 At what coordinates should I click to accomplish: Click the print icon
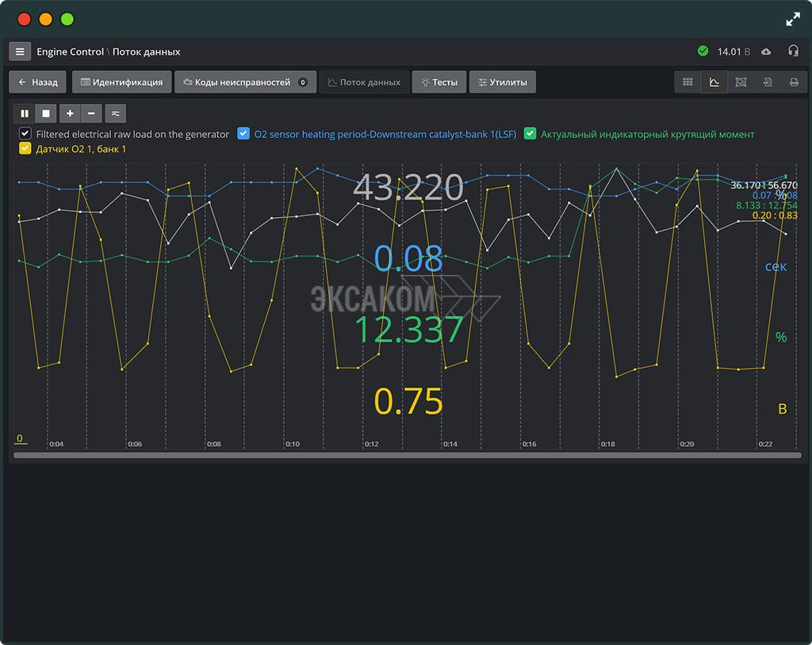[793, 82]
